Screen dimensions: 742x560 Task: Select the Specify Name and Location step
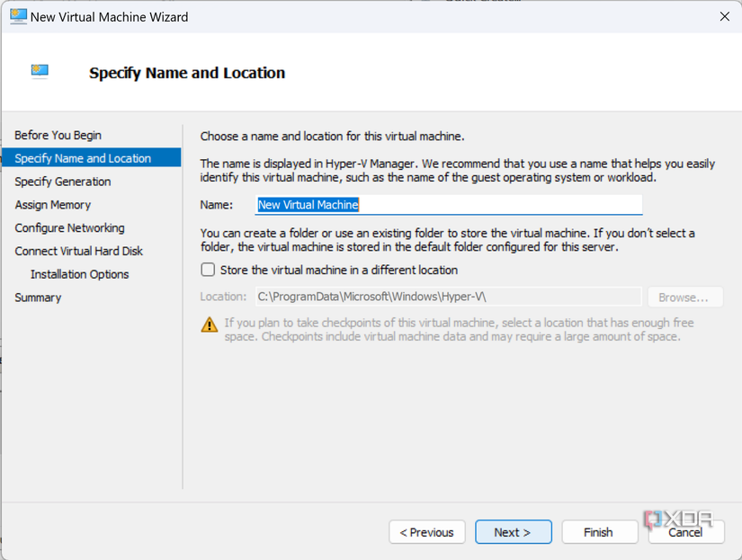(92, 158)
